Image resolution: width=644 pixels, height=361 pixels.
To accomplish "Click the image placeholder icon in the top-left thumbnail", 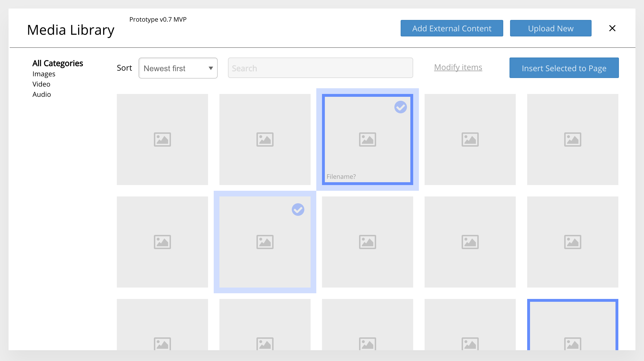I will coord(162,139).
